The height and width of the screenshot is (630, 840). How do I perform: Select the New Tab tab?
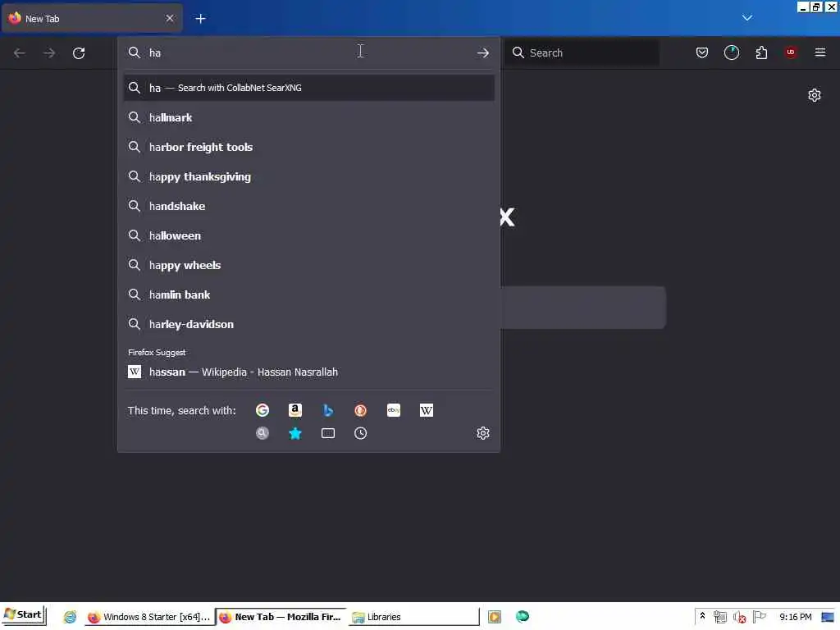click(93, 19)
